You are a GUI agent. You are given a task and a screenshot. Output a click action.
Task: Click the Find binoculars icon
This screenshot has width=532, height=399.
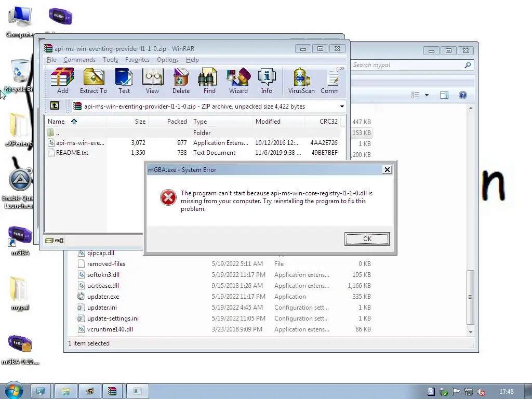coord(209,81)
